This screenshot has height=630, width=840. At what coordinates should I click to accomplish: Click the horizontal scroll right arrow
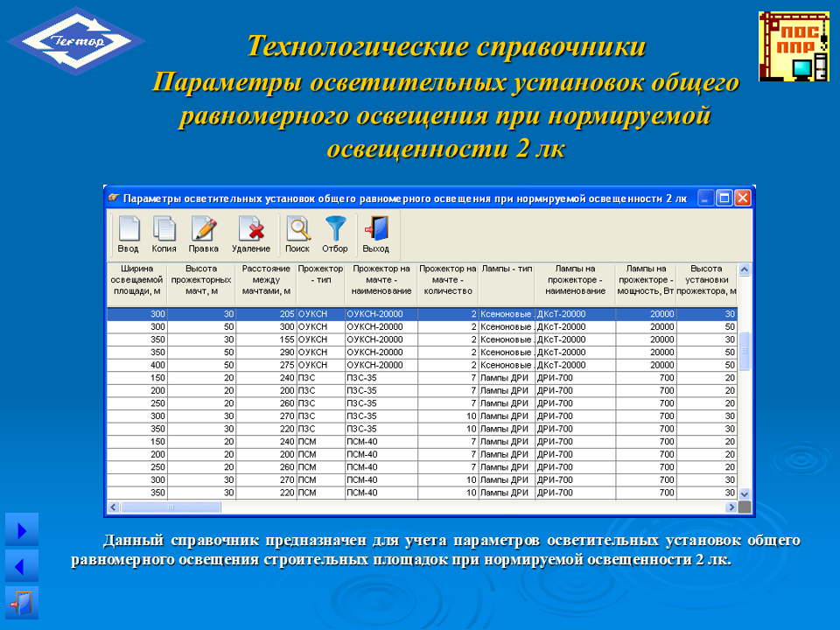731,507
